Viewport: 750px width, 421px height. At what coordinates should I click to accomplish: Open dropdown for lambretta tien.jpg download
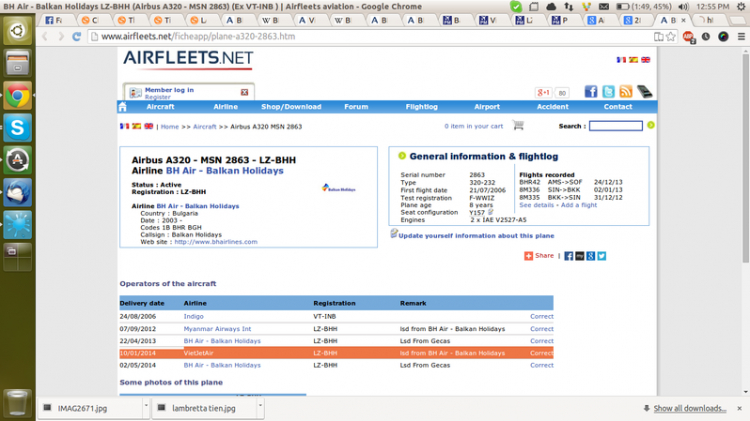[x=260, y=408]
